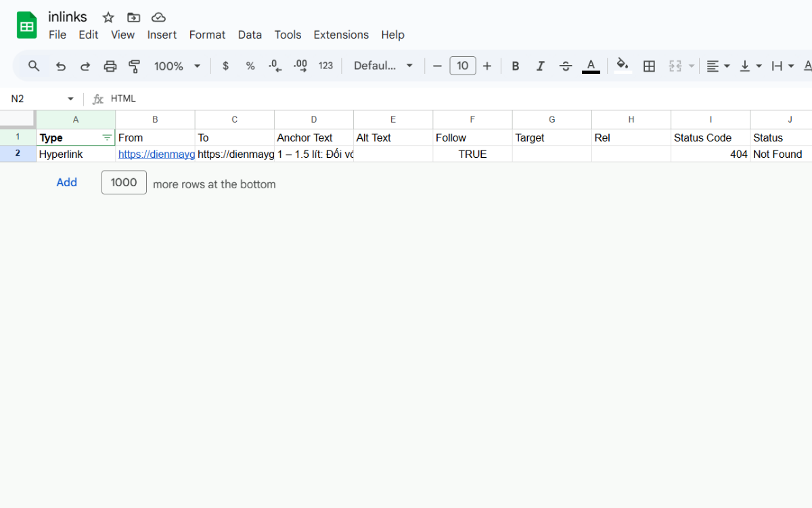The image size is (812, 508).
Task: Select the paint format tool
Action: point(134,66)
